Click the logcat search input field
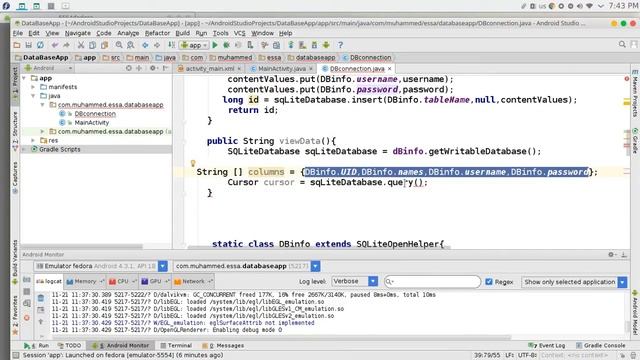 (x=433, y=282)
